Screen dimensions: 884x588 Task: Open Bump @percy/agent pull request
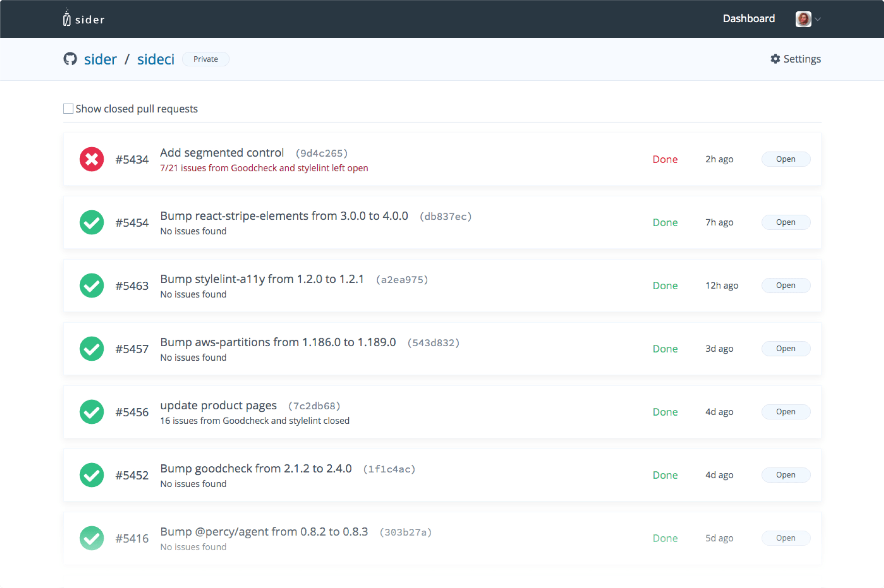264,532
